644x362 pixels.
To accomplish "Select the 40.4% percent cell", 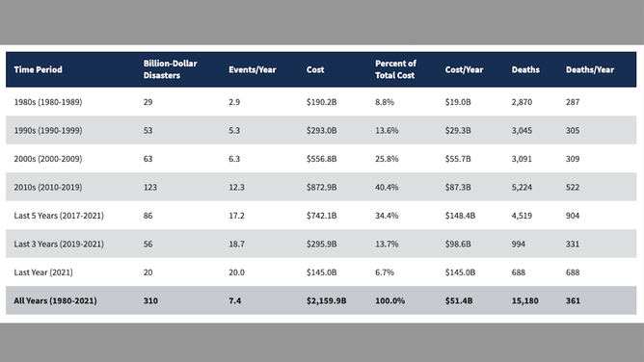I will (x=387, y=187).
